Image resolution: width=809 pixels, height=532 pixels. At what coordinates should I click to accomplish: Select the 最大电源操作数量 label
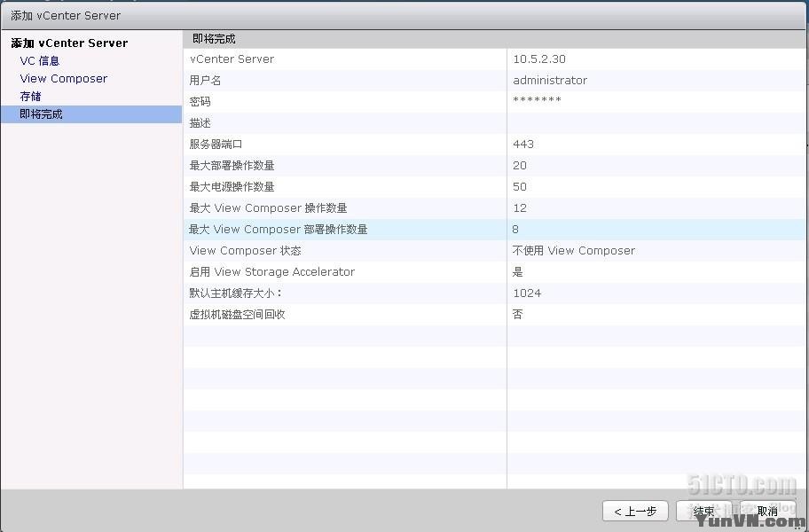232,186
